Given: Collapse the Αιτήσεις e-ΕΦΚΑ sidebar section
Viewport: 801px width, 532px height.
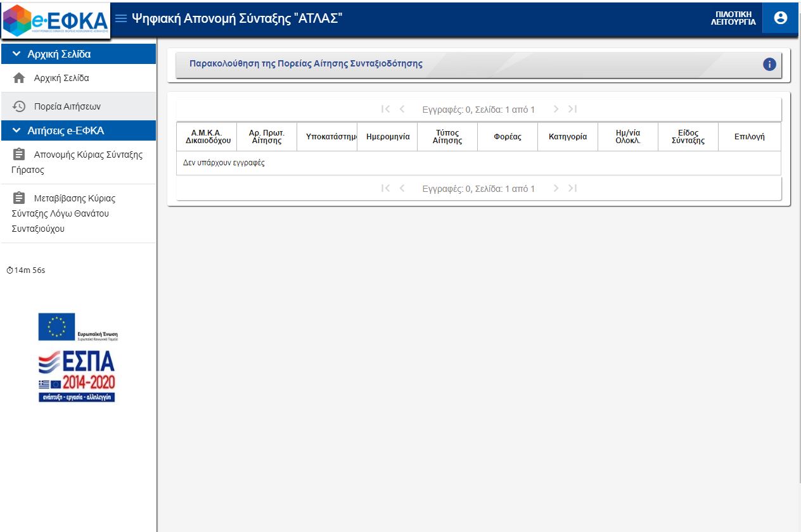Looking at the screenshot, I should coord(16,130).
